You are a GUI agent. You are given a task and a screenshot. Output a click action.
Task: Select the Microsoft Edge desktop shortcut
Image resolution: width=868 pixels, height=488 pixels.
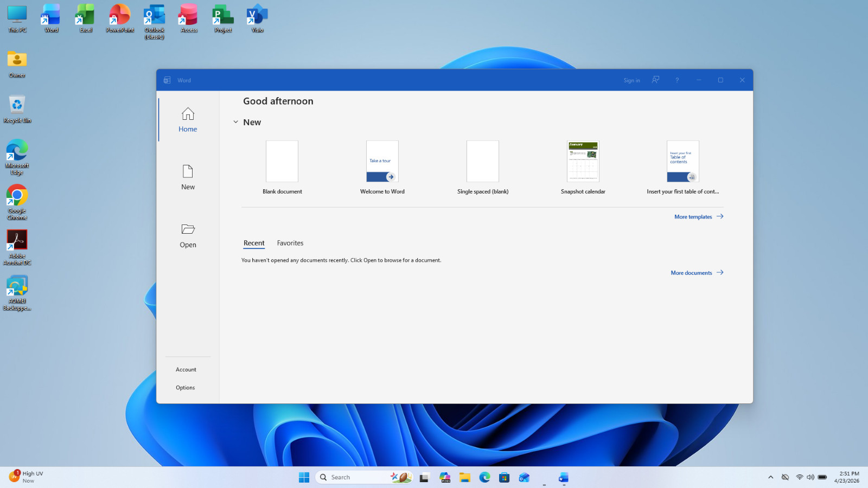point(17,157)
